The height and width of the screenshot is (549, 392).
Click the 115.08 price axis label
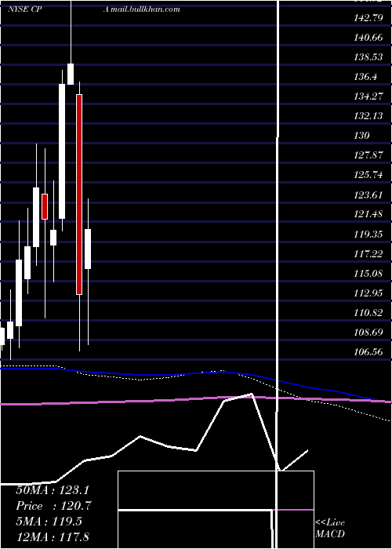click(x=368, y=273)
